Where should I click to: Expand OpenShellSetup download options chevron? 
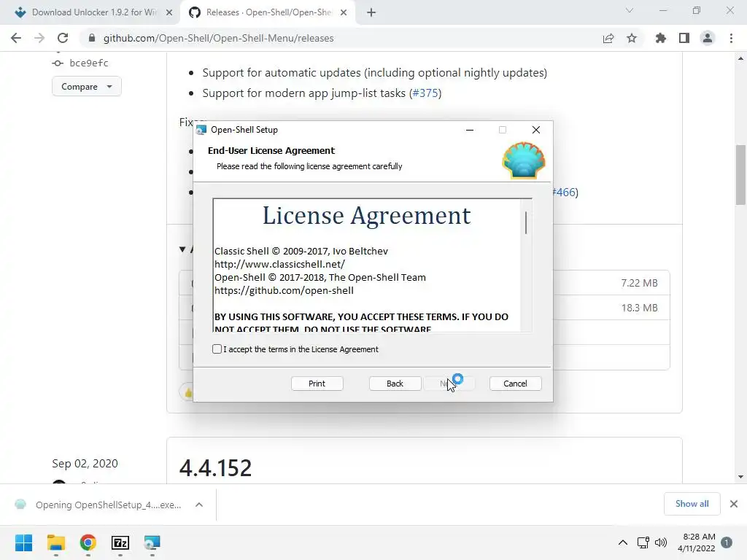click(199, 505)
